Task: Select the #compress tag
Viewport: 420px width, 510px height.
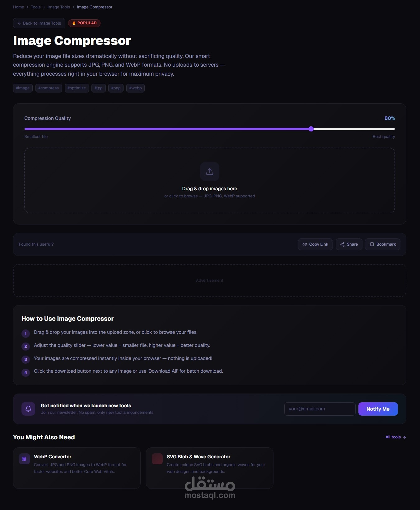Action: [49, 88]
